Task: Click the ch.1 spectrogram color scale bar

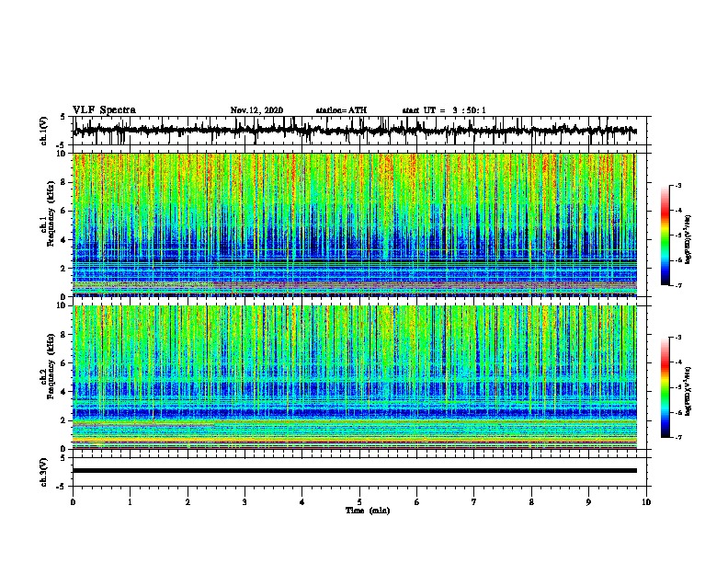Action: pos(665,236)
